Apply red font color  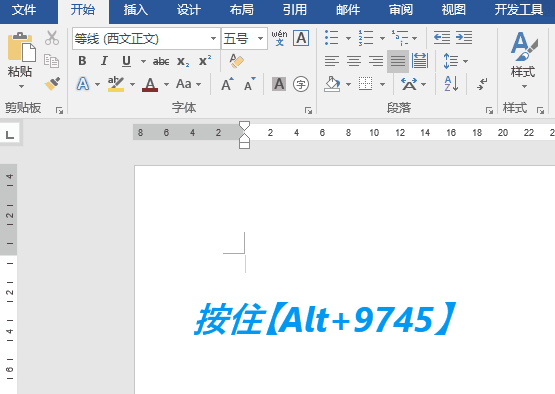tap(150, 84)
